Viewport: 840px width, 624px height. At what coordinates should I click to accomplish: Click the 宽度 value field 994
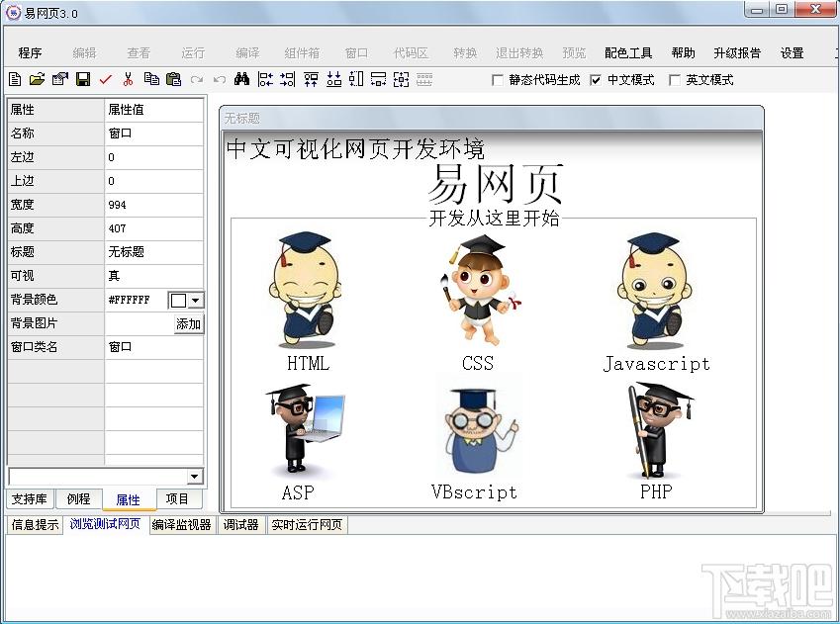pos(153,205)
